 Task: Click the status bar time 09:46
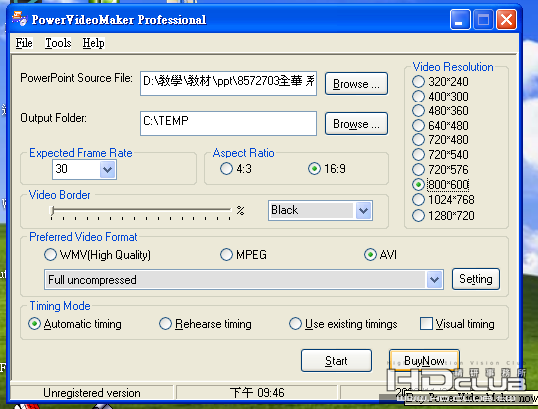pyautogui.click(x=257, y=393)
